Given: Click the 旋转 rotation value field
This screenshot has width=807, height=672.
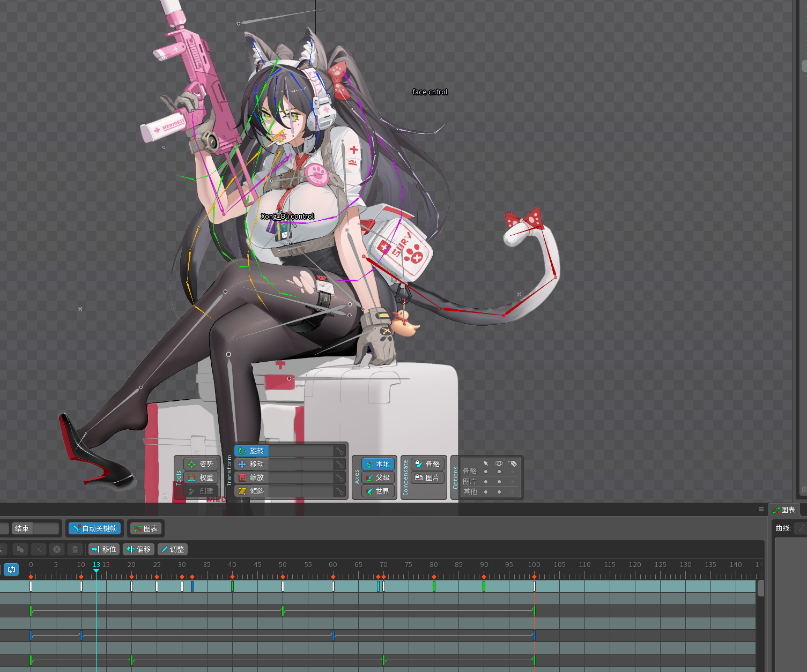Looking at the screenshot, I should tap(301, 451).
